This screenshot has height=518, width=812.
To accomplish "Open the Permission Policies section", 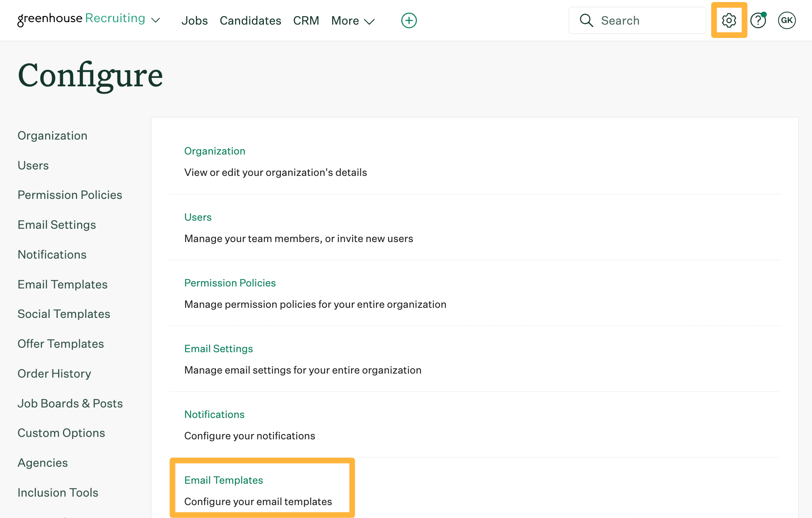I will coord(230,283).
